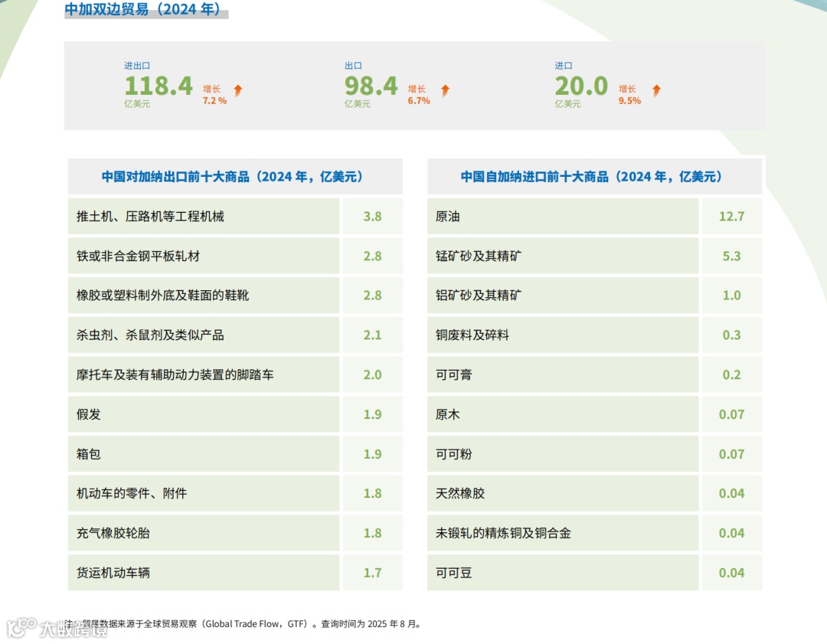Select the row 货运机动车辆
The image size is (827, 644).
(x=204, y=572)
